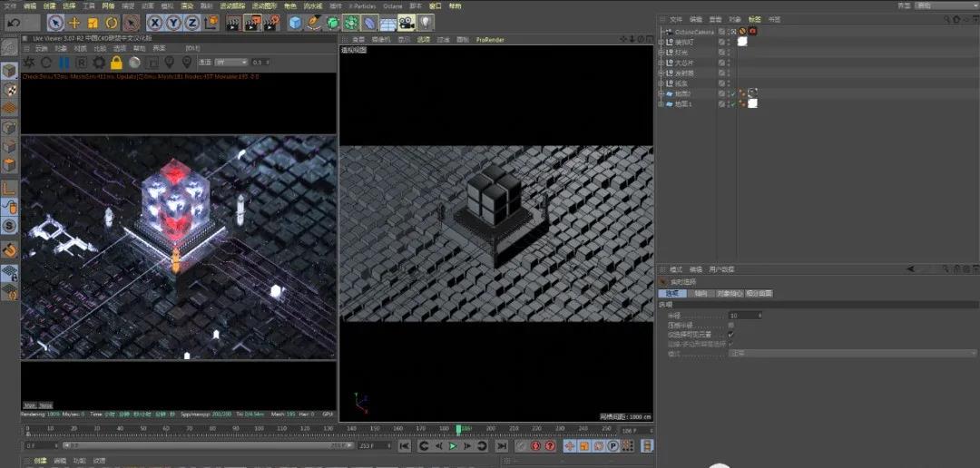Toggle X axis lock
The width and height of the screenshot is (980, 468).
[x=155, y=23]
